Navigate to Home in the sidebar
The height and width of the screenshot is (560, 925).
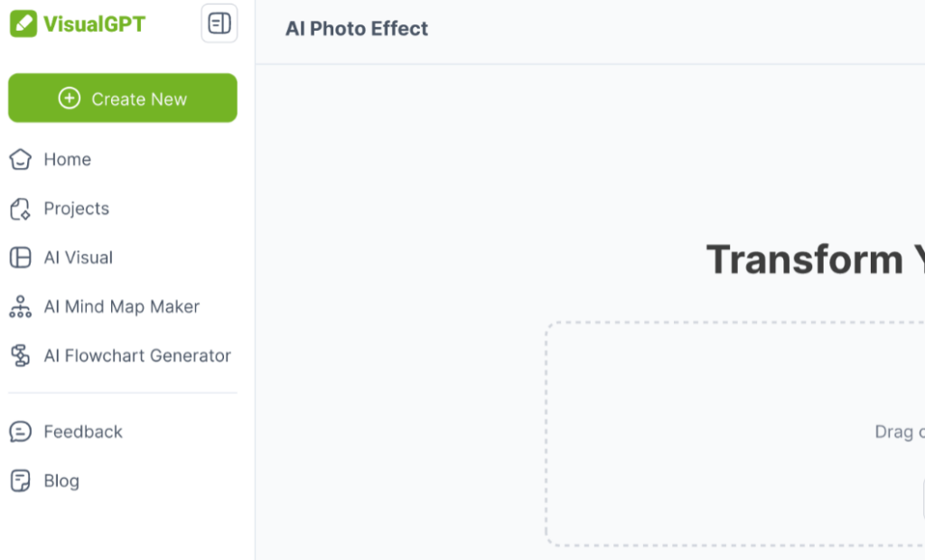(68, 159)
